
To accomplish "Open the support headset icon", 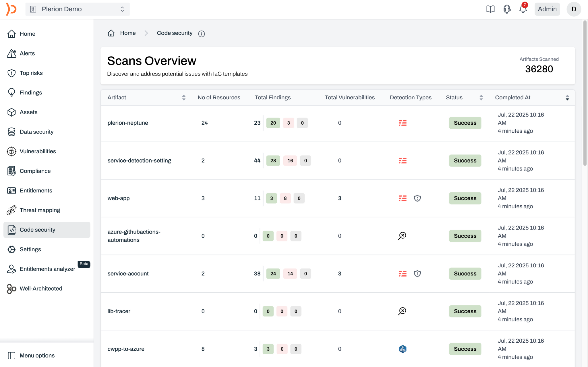I will (507, 9).
